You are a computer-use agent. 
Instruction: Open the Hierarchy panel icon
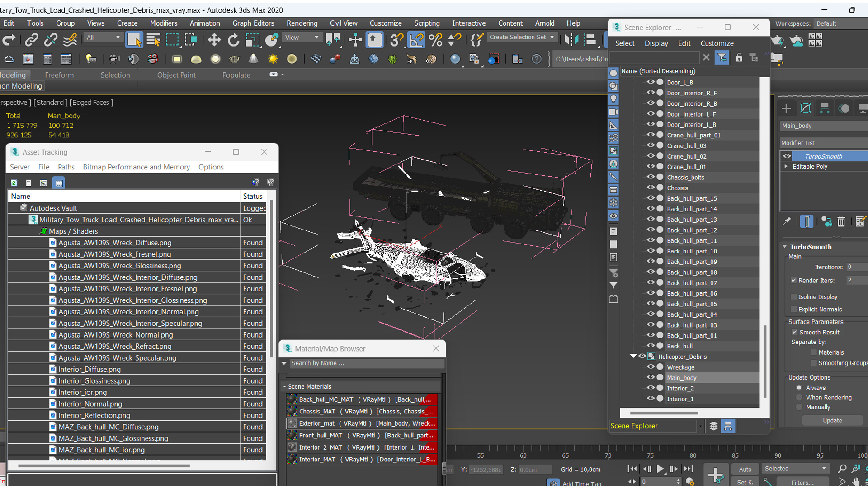[825, 108]
